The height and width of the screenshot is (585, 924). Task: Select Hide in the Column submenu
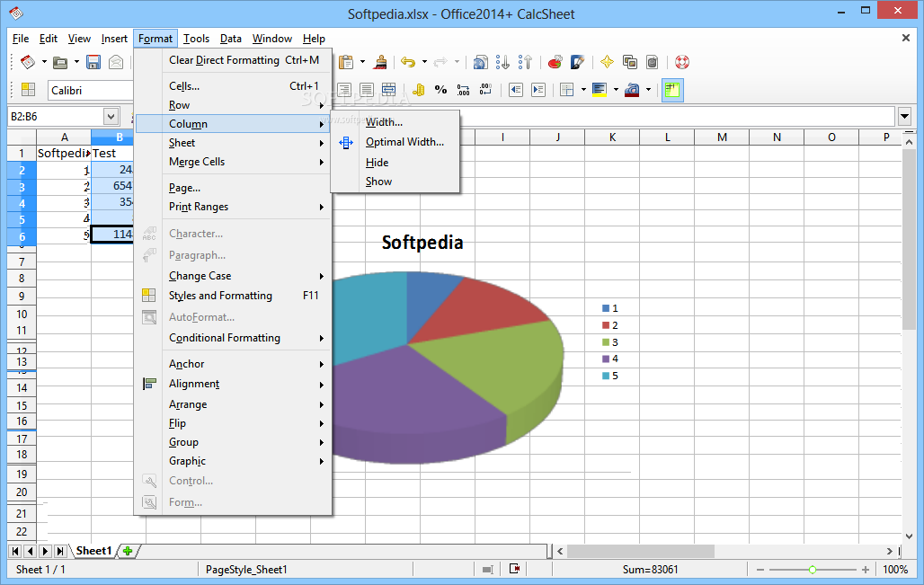pyautogui.click(x=378, y=163)
